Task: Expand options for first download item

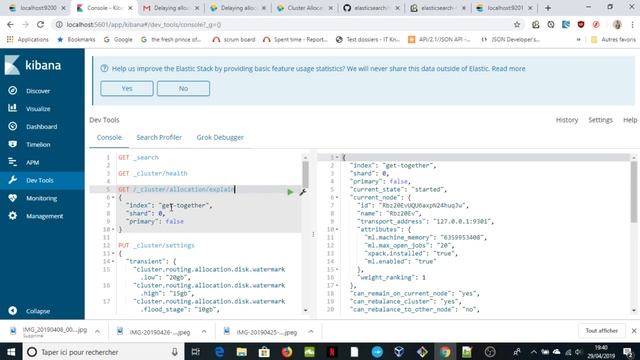Action: coord(97,331)
